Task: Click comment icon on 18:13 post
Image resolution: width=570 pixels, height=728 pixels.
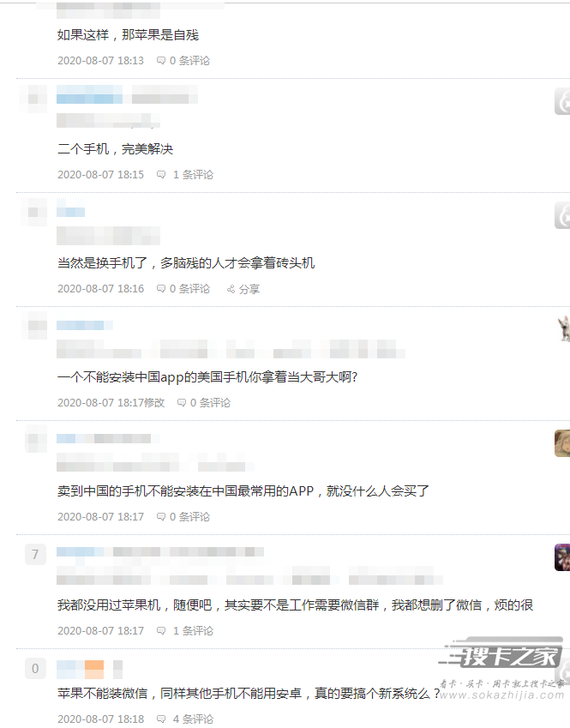Action: [161, 61]
